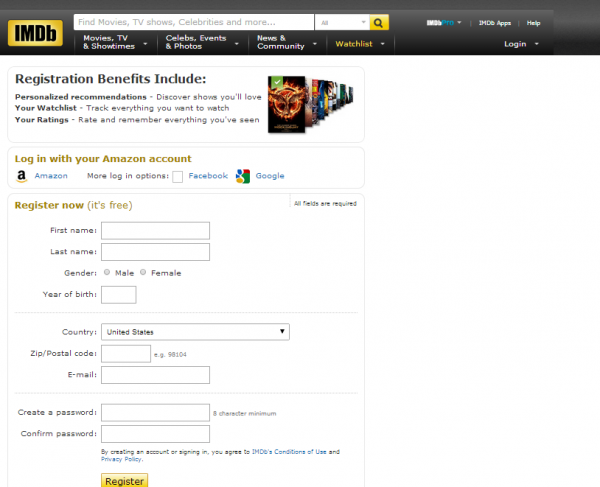Click the Zip/Postal code field
Image resolution: width=600 pixels, height=487 pixels.
[126, 353]
